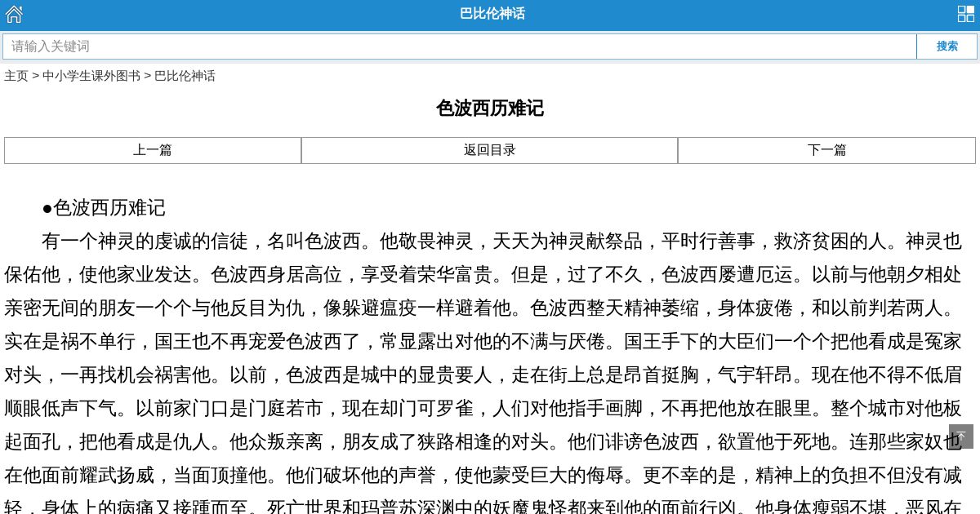Click the text line starting 实在是祸不单行

(x=483, y=342)
